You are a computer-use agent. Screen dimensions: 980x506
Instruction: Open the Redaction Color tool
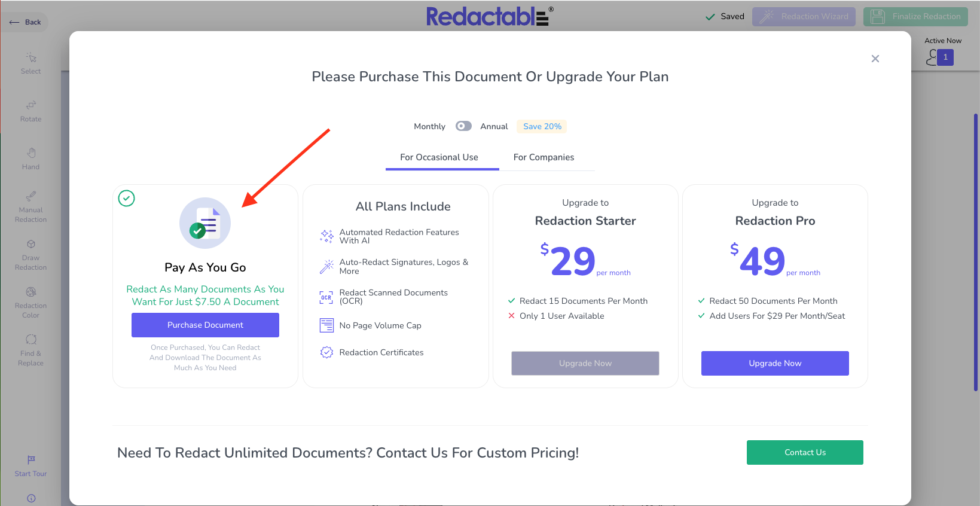pyautogui.click(x=31, y=302)
